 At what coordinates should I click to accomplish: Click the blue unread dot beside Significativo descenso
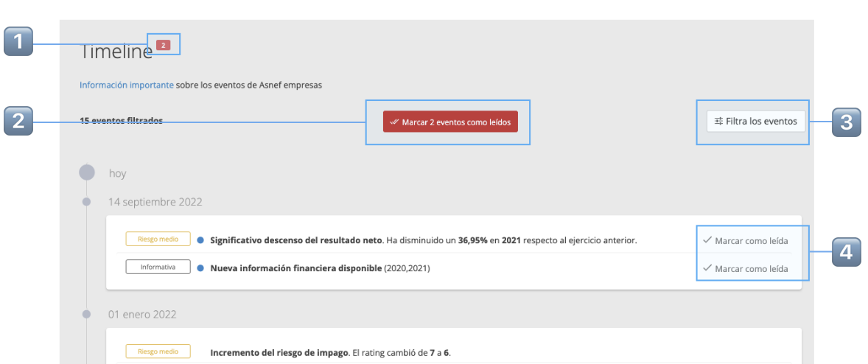[x=200, y=240]
